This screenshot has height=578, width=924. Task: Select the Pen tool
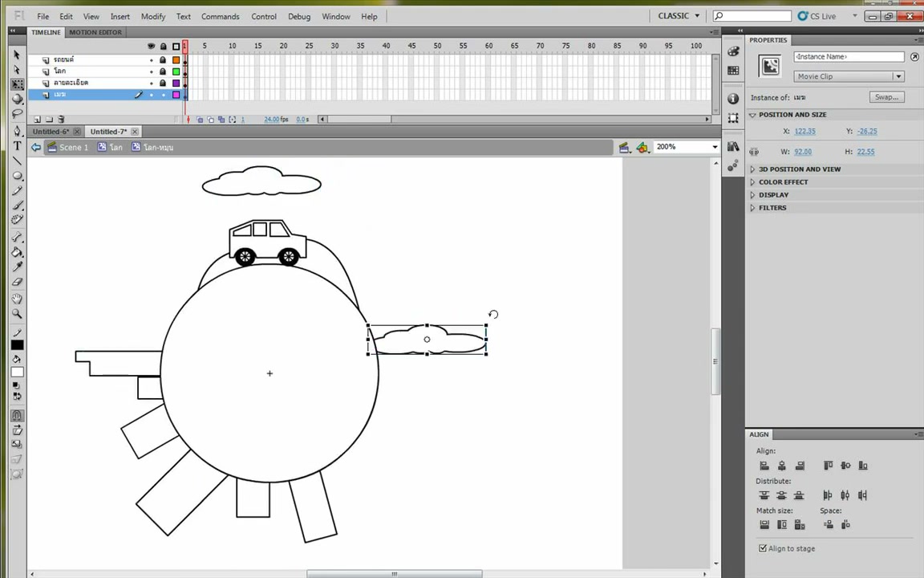tap(17, 131)
